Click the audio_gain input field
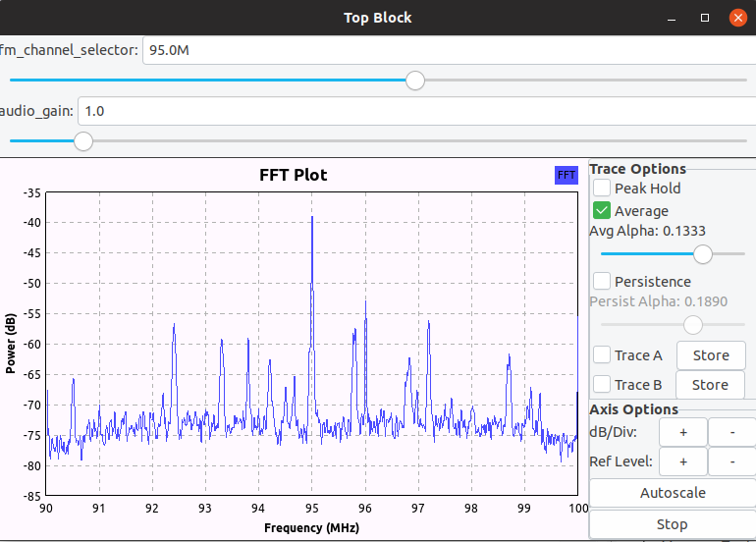 tap(412, 111)
